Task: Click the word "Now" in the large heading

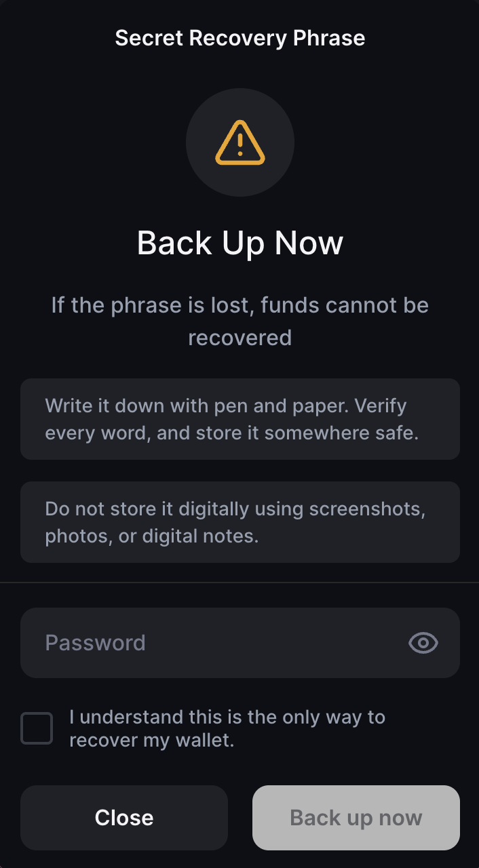Action: point(309,243)
